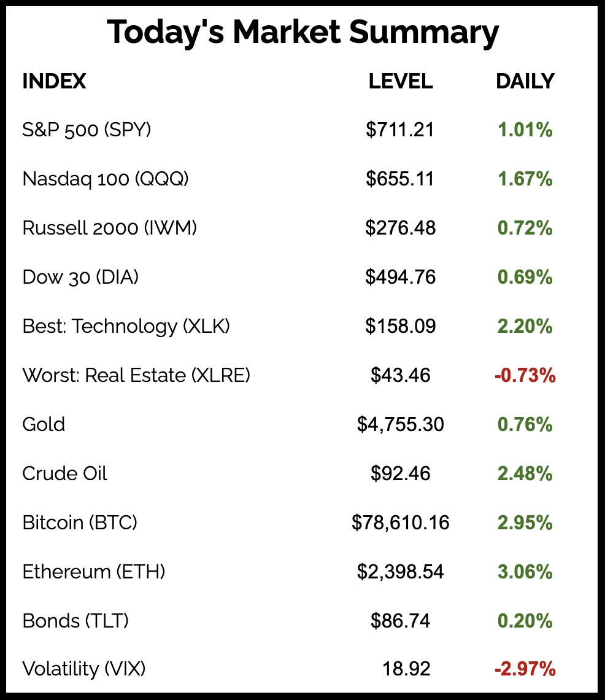Viewport: 605px width, 700px height.
Task: Click the Today's Market Summary title
Action: (x=302, y=33)
